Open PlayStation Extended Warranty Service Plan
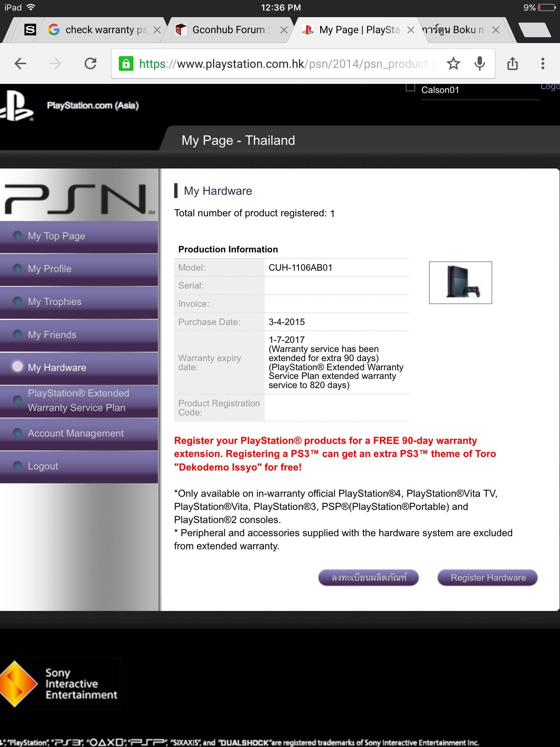This screenshot has width=560, height=747. tap(79, 401)
